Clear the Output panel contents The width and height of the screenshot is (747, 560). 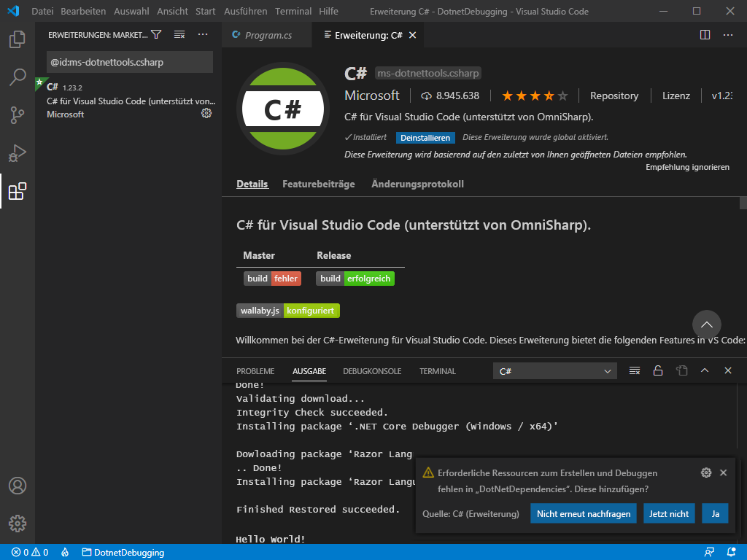[633, 370]
